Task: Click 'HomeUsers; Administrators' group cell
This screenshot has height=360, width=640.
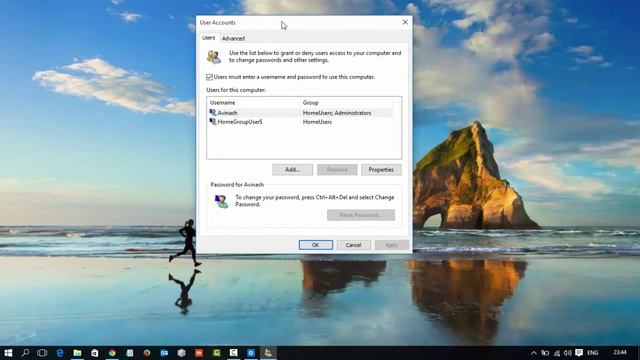Action: point(337,113)
